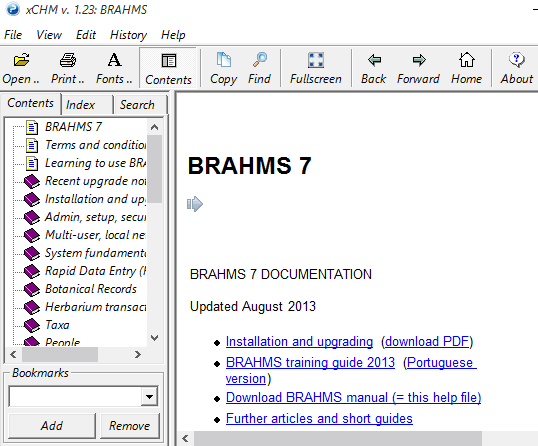538x446 pixels.
Task: Click tree scrollbar up arrow
Action: [x=154, y=127]
